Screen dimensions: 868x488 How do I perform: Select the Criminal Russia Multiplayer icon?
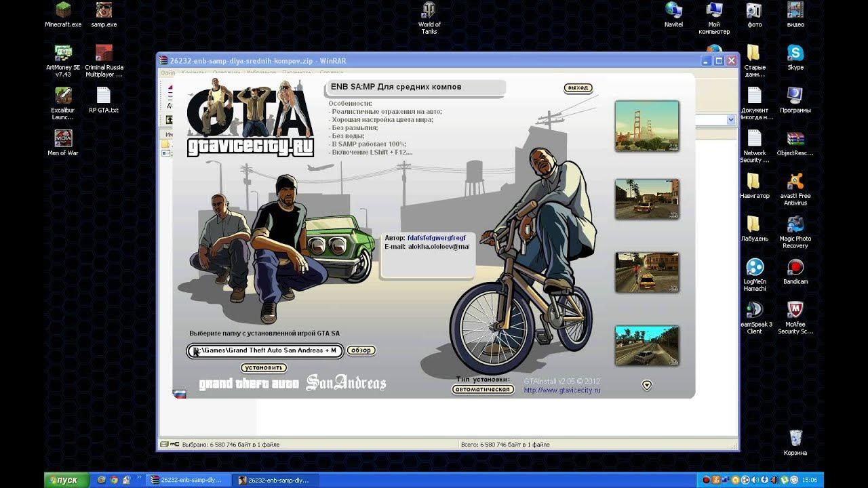104,60
